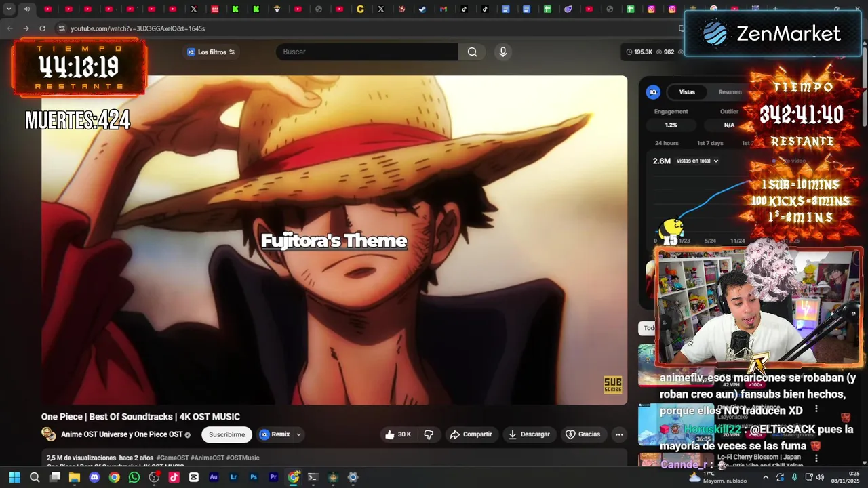Open Windows taskbar search
This screenshot has height=488, width=868.
[35, 477]
